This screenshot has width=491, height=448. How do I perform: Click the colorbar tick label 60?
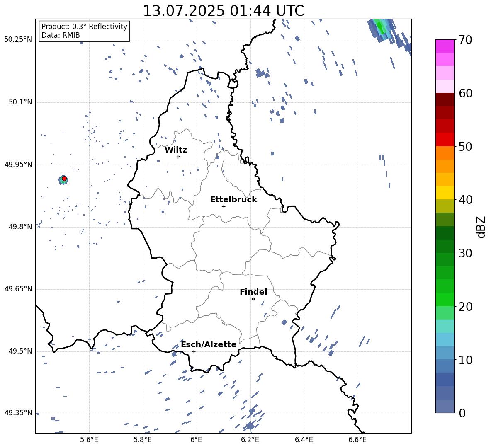pos(465,93)
